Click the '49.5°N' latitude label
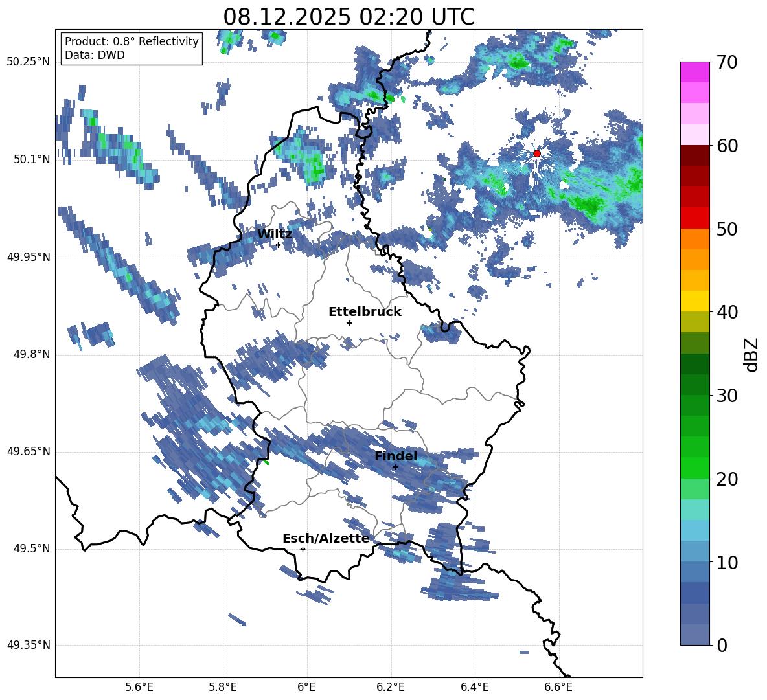 pyautogui.click(x=32, y=548)
